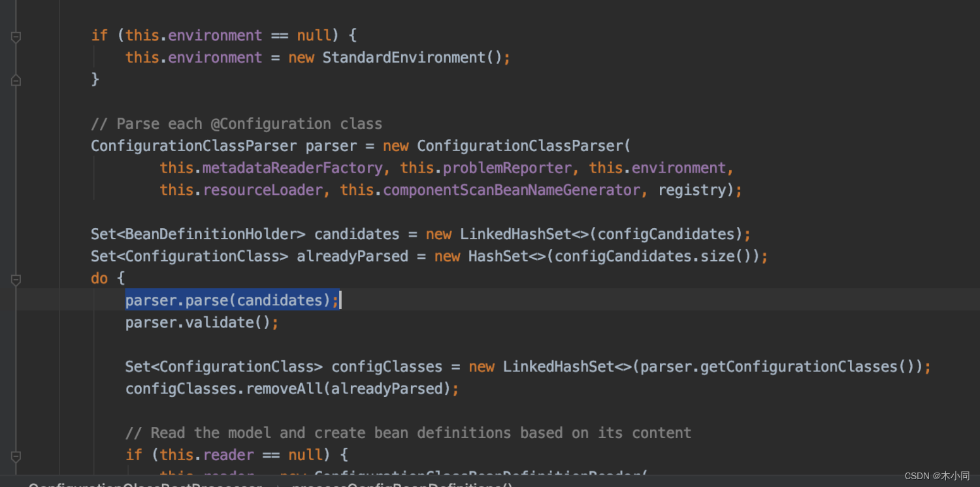
Task: Click the resourceLoader field reference
Action: pyautogui.click(x=263, y=190)
